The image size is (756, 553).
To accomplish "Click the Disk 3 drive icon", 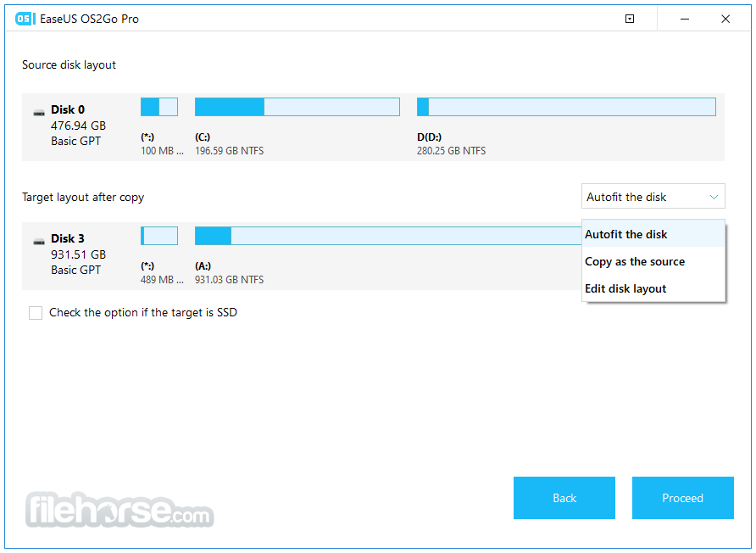I will click(39, 242).
